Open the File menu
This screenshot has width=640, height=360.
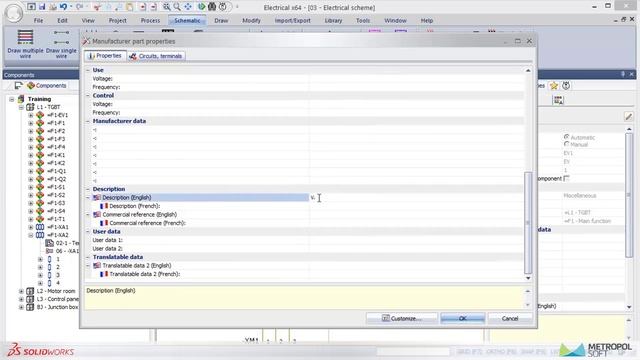click(x=38, y=20)
